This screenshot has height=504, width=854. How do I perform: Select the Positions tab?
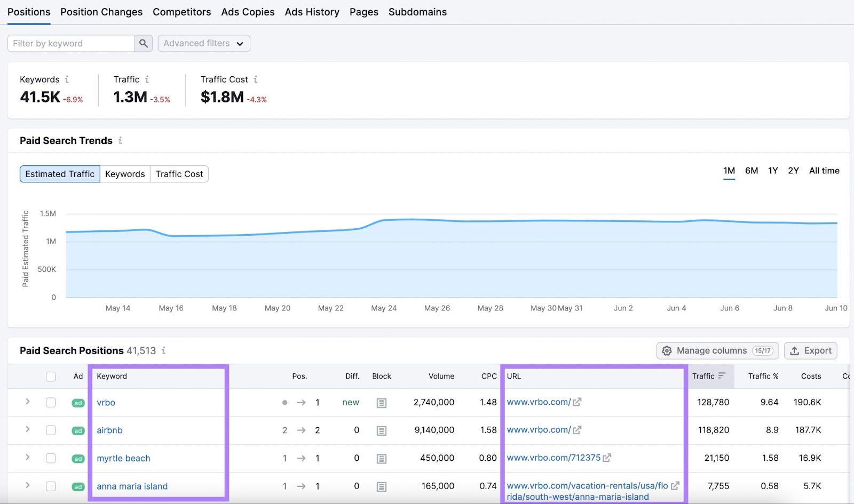click(29, 12)
